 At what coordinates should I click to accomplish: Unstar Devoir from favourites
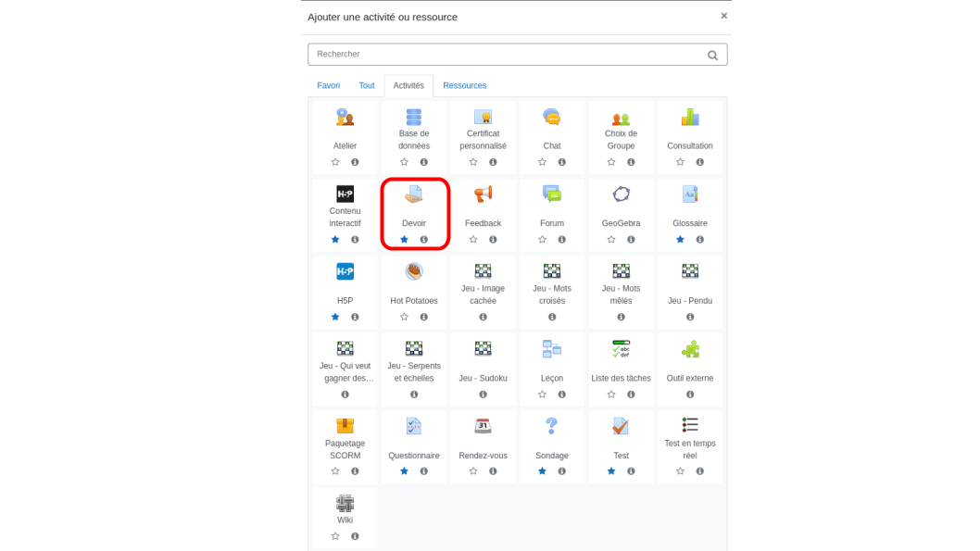(x=405, y=239)
